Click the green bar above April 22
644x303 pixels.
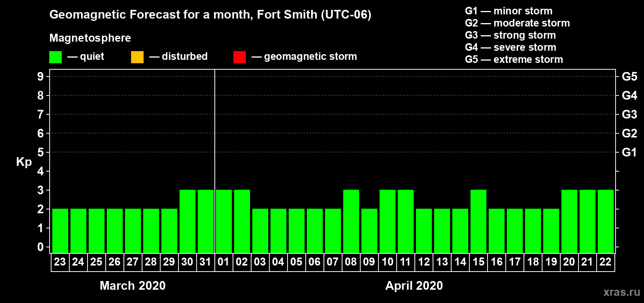(606, 221)
